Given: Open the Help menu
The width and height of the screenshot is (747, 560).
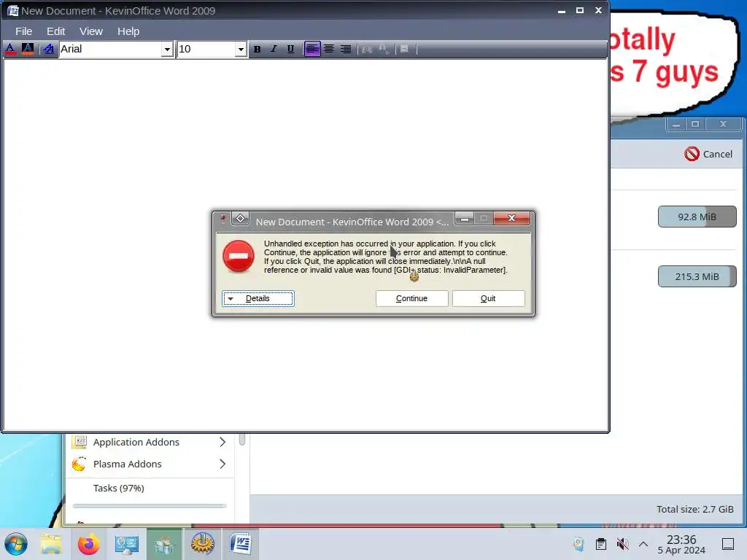Looking at the screenshot, I should coord(128,31).
